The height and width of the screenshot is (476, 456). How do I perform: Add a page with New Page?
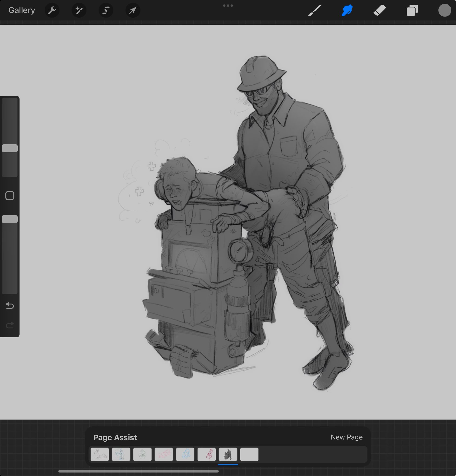coord(347,437)
